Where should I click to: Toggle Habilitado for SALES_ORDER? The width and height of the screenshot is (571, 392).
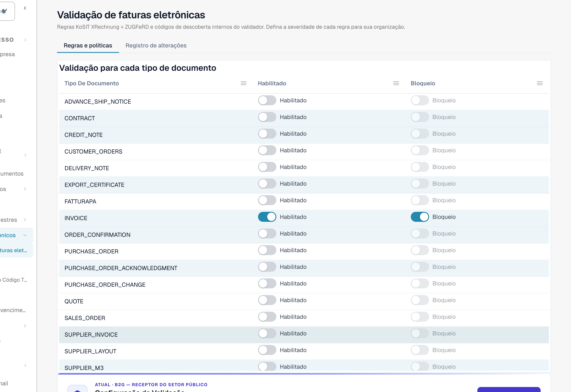(267, 317)
